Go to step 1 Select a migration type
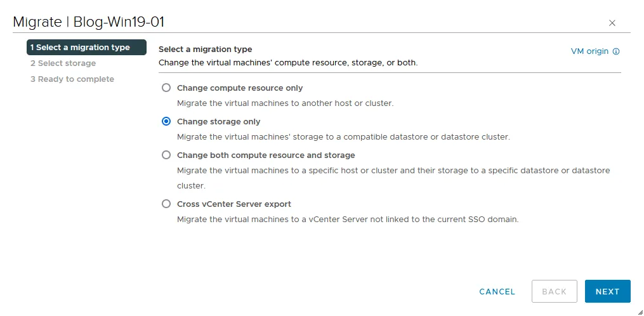Viewport: 644px width, 316px height. click(80, 48)
